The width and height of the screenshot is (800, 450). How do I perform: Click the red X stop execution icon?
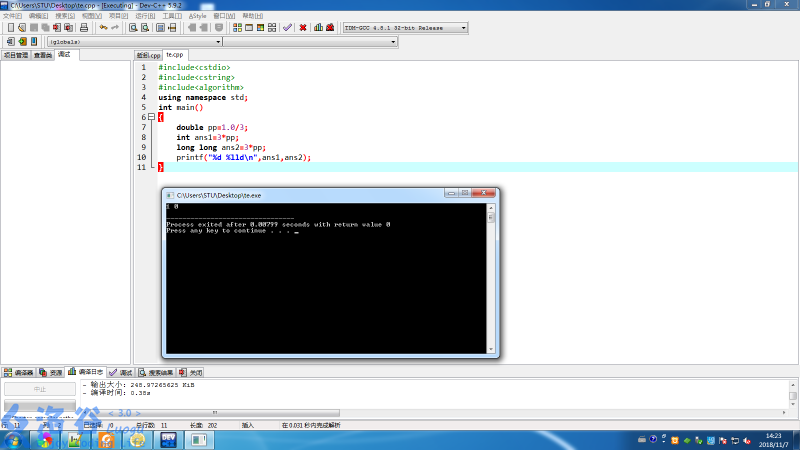(302, 27)
